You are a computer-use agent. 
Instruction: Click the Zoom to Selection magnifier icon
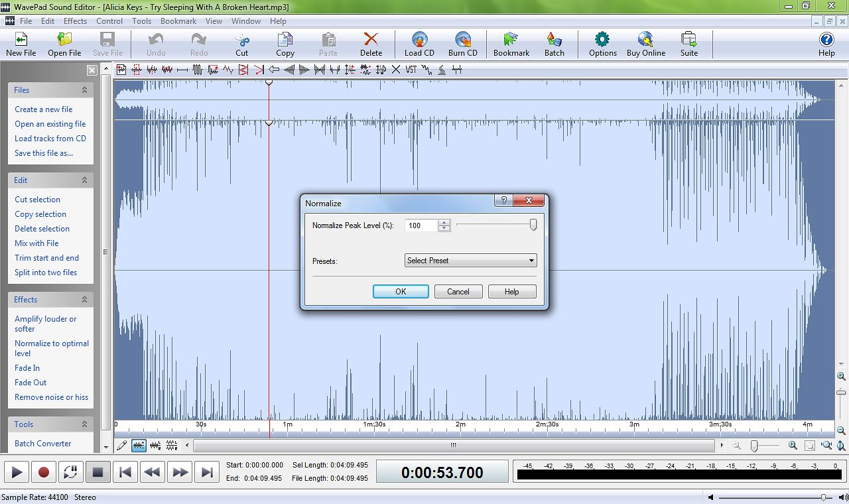tap(809, 446)
